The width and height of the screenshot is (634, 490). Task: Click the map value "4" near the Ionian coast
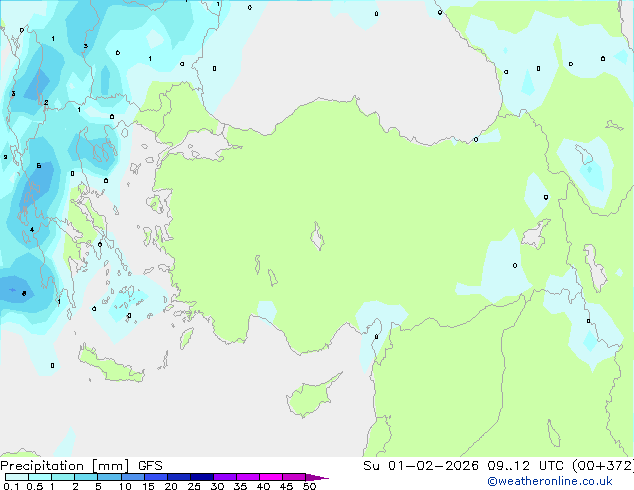[x=32, y=230]
